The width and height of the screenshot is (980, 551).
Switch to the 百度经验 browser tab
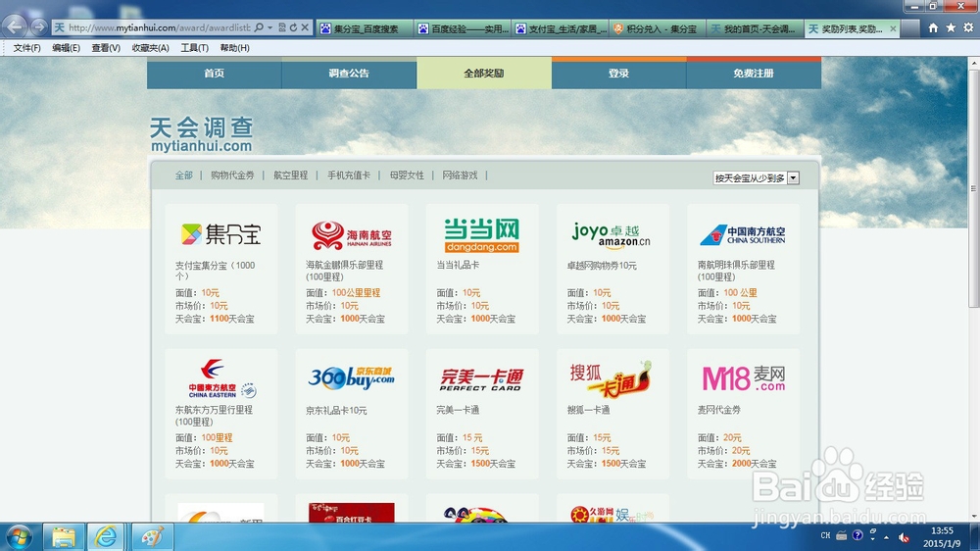click(464, 28)
